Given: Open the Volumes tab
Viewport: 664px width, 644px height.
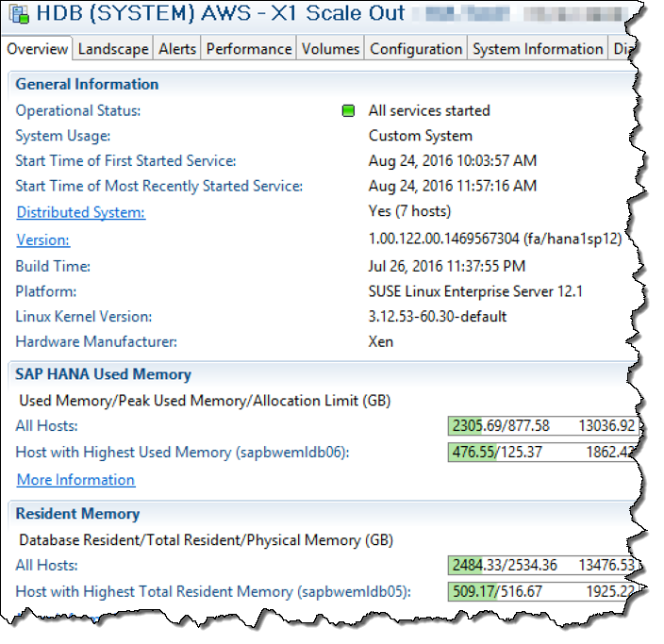Looking at the screenshot, I should [330, 49].
